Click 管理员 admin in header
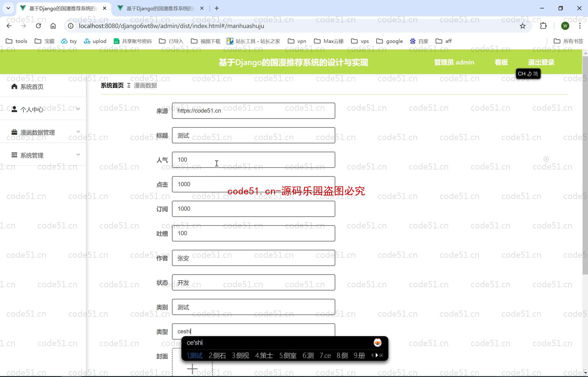This screenshot has width=588, height=377. click(x=454, y=62)
